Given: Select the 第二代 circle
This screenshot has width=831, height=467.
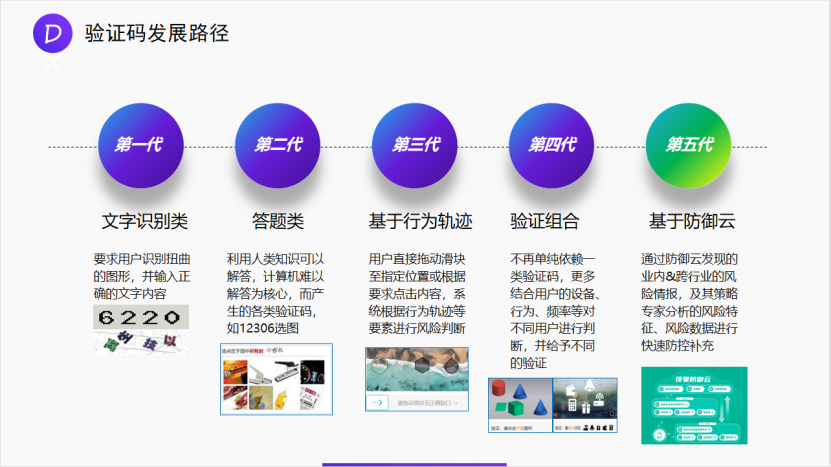Looking at the screenshot, I should pyautogui.click(x=278, y=145).
